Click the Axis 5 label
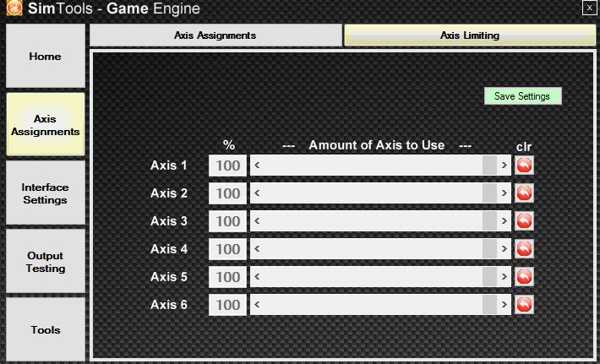This screenshot has width=600, height=364. [x=169, y=276]
